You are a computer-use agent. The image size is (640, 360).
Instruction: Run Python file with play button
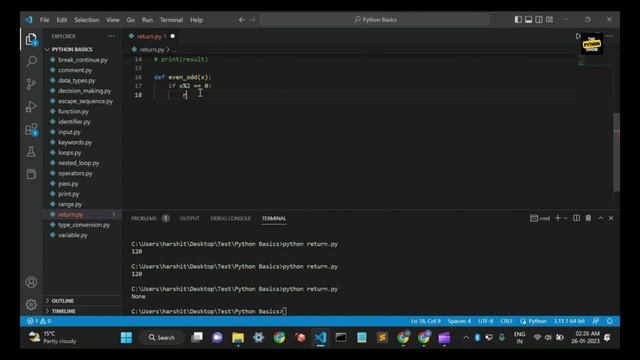(578, 36)
